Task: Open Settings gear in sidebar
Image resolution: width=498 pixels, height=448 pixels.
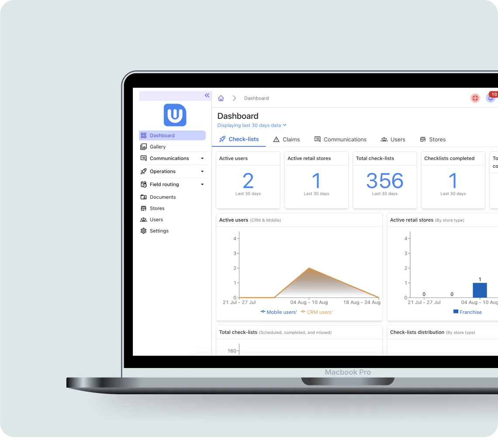Action: (144, 231)
